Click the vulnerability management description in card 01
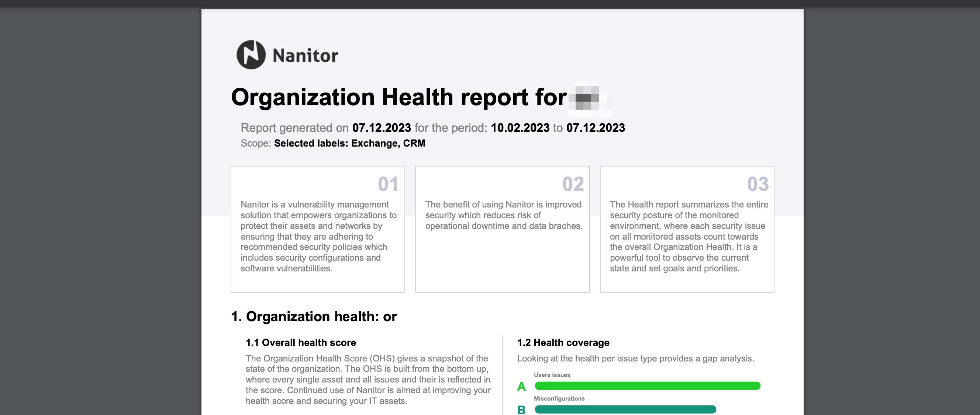This screenshot has height=415, width=980. click(318, 236)
